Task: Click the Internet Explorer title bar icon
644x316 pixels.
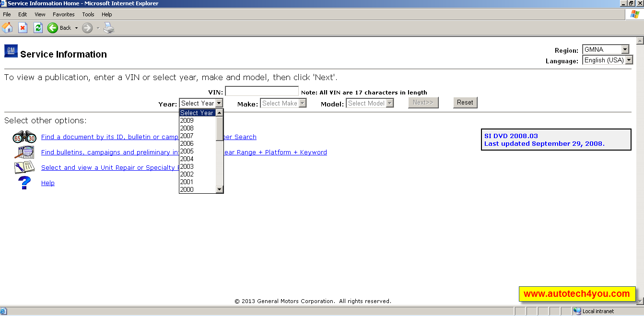Action: 3,3
